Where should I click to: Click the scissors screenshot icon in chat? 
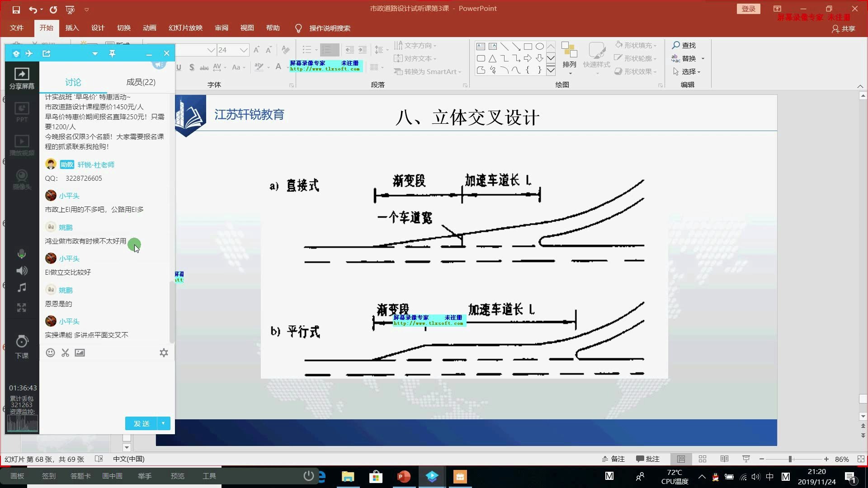point(65,353)
